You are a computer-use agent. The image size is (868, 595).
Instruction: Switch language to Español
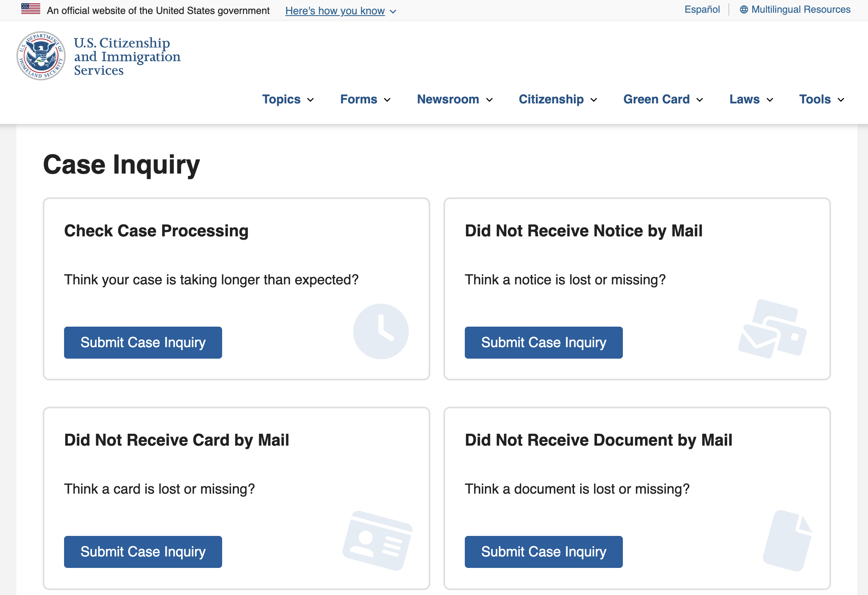pos(702,9)
